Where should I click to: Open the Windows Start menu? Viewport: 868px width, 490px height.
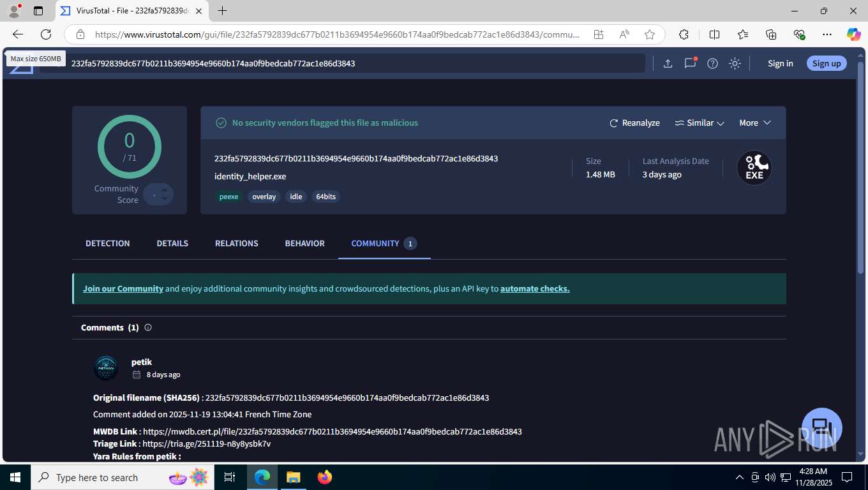click(x=15, y=477)
